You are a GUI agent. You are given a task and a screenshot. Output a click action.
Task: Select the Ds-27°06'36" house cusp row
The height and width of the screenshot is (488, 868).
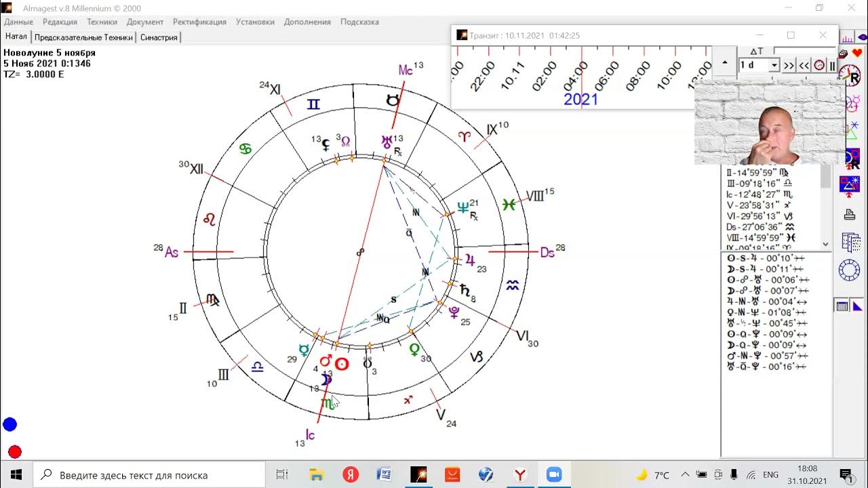pos(759,226)
